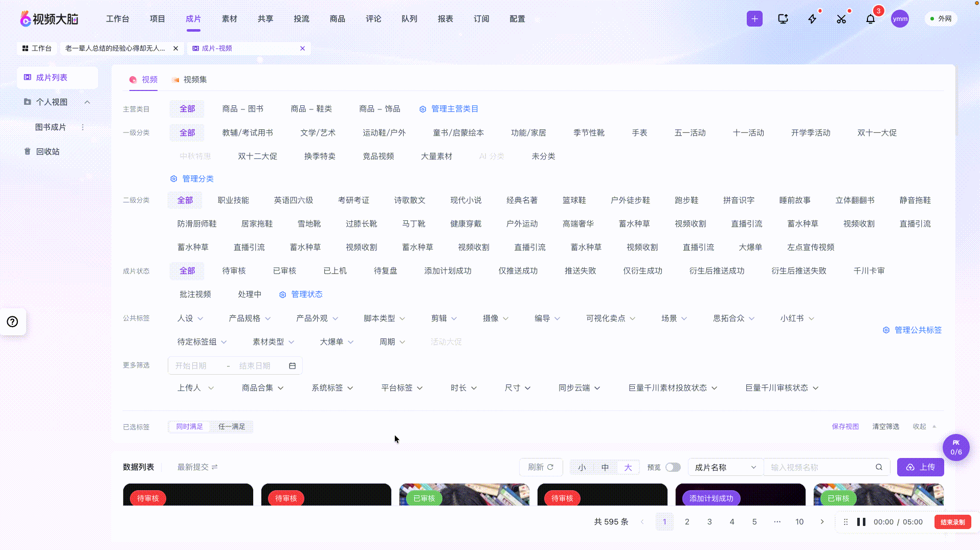
Task: Open 管理分类 settings
Action: click(192, 178)
